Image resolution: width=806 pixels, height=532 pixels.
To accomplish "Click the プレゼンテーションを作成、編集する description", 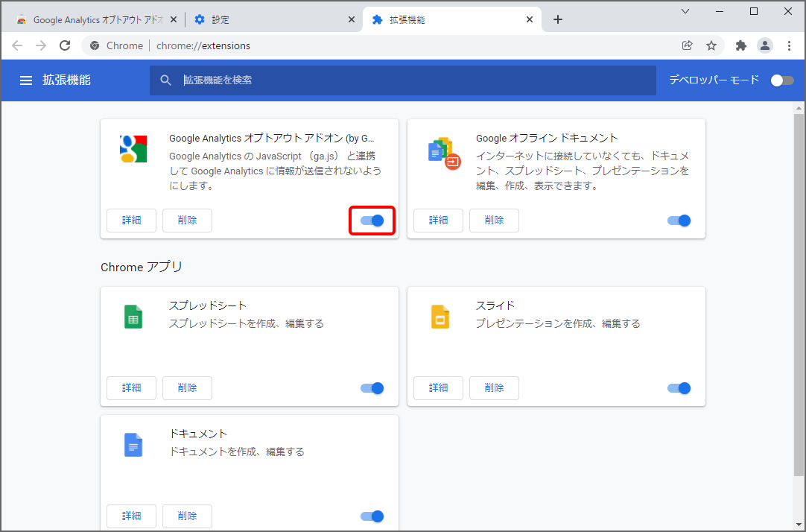I will [558, 324].
